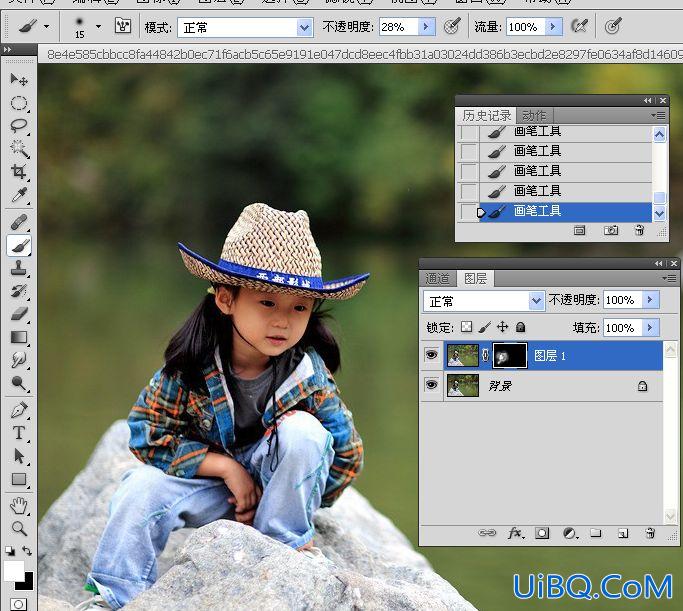The height and width of the screenshot is (611, 683).
Task: Select the Hand tool
Action: point(19,506)
